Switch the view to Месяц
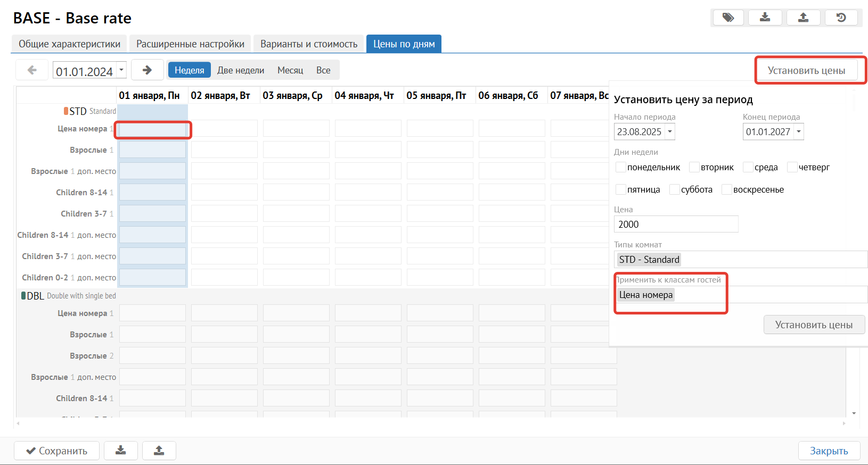The image size is (868, 465). click(290, 70)
